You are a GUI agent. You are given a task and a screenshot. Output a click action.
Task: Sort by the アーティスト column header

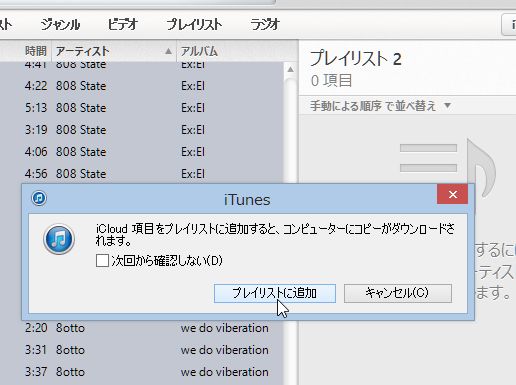click(114, 51)
